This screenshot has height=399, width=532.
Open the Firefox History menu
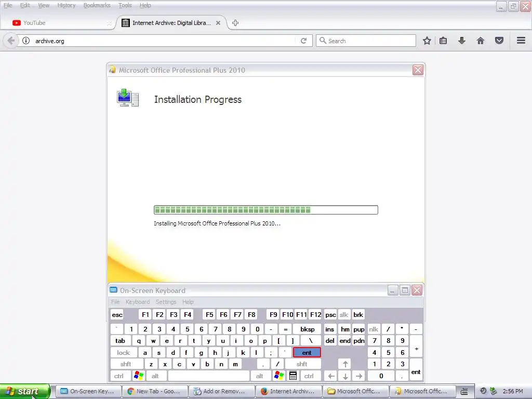point(66,5)
